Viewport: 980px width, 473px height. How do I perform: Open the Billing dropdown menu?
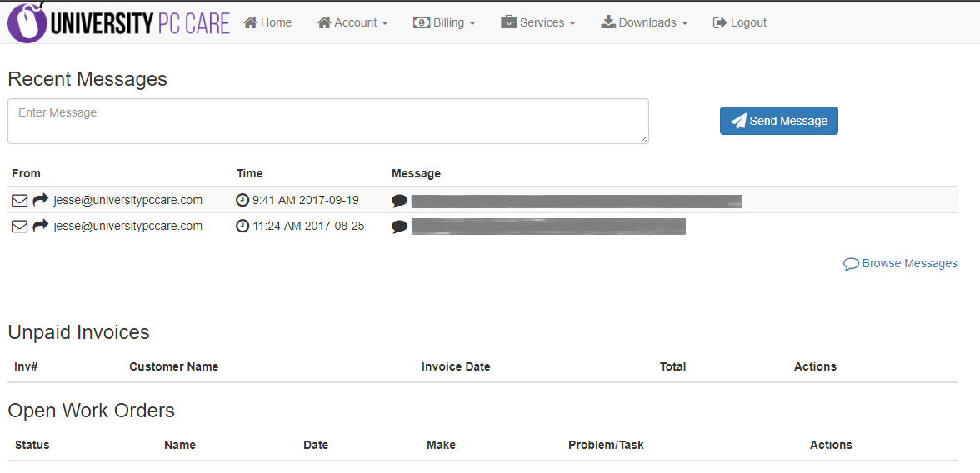click(x=444, y=22)
